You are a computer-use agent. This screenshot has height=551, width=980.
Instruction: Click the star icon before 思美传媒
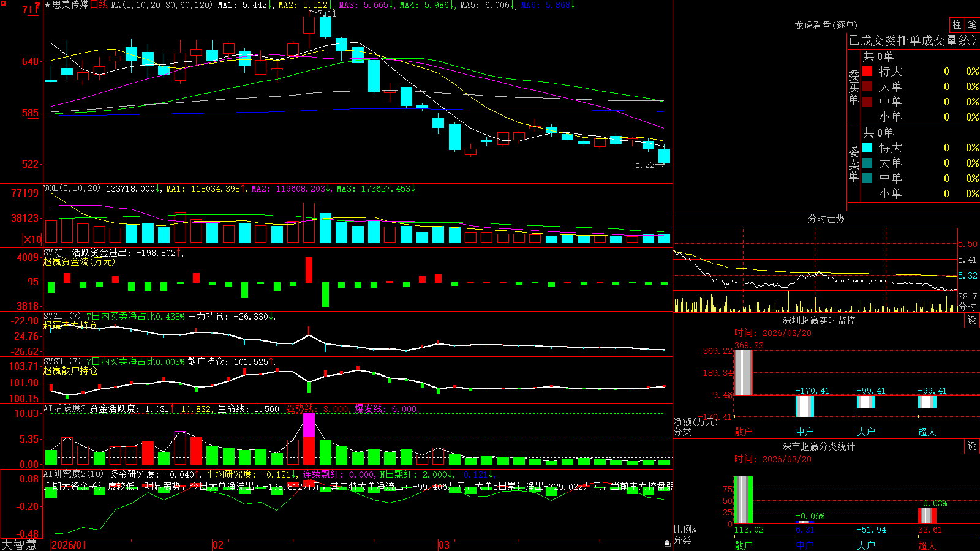tap(48, 5)
